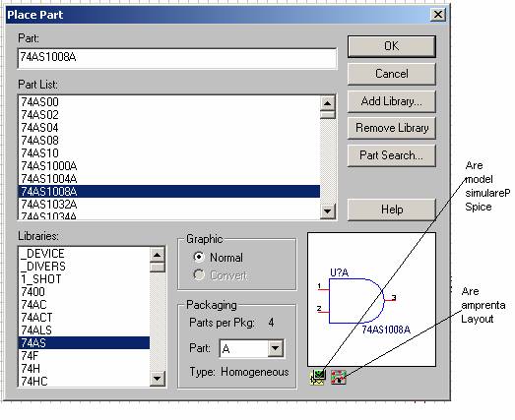Select the Normal graphic radio button
The height and width of the screenshot is (420, 515).
click(199, 257)
